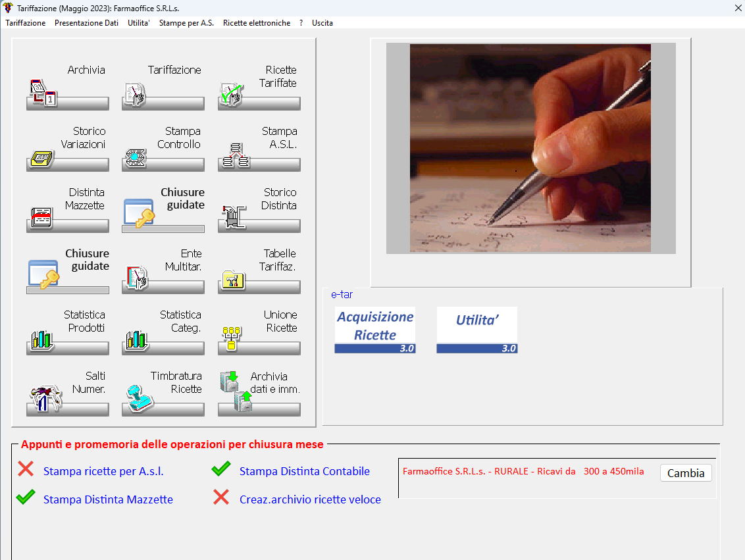Open the Presentazione Dati menu

(86, 23)
